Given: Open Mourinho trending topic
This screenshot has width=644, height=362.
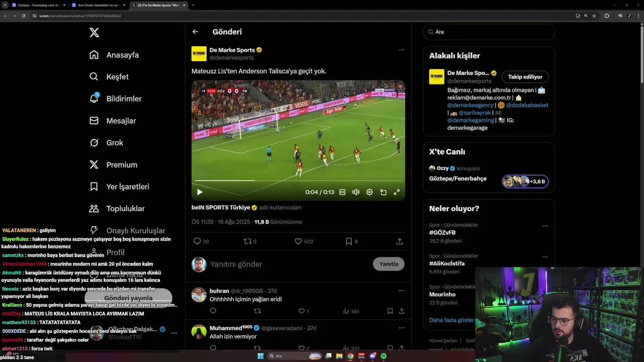Looking at the screenshot, I should pyautogui.click(x=442, y=295).
